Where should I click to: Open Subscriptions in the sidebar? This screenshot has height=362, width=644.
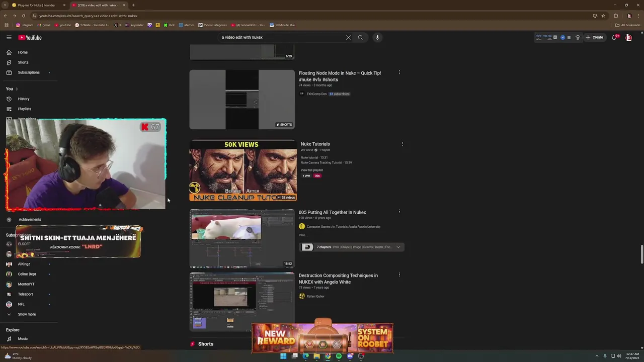(x=29, y=72)
